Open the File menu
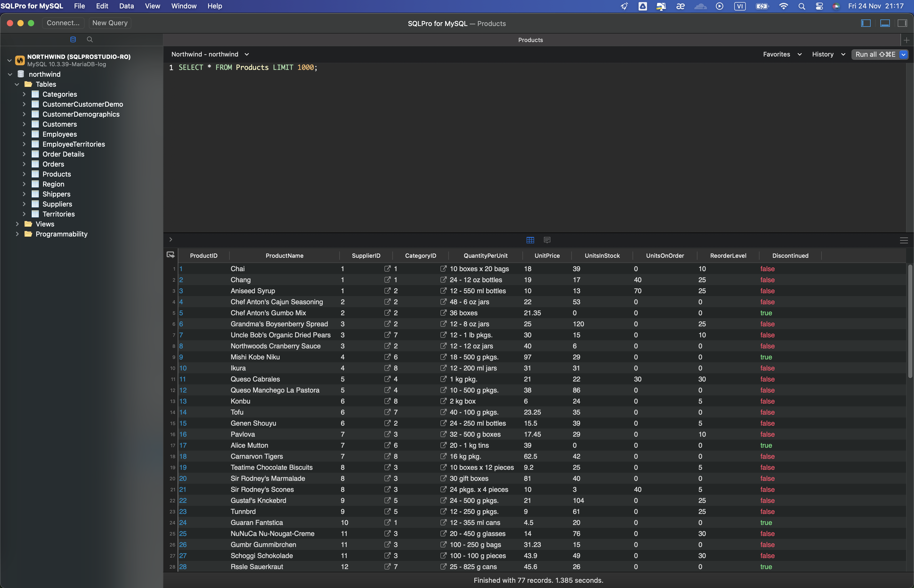 (x=79, y=6)
